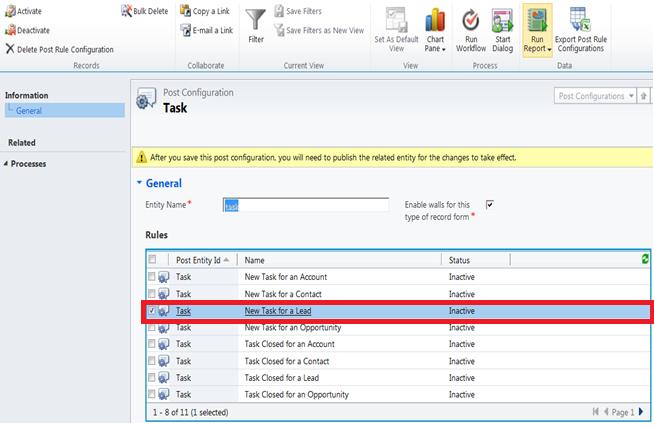
Task: Uncheck the New Task for a Lead row
Action: coord(151,311)
